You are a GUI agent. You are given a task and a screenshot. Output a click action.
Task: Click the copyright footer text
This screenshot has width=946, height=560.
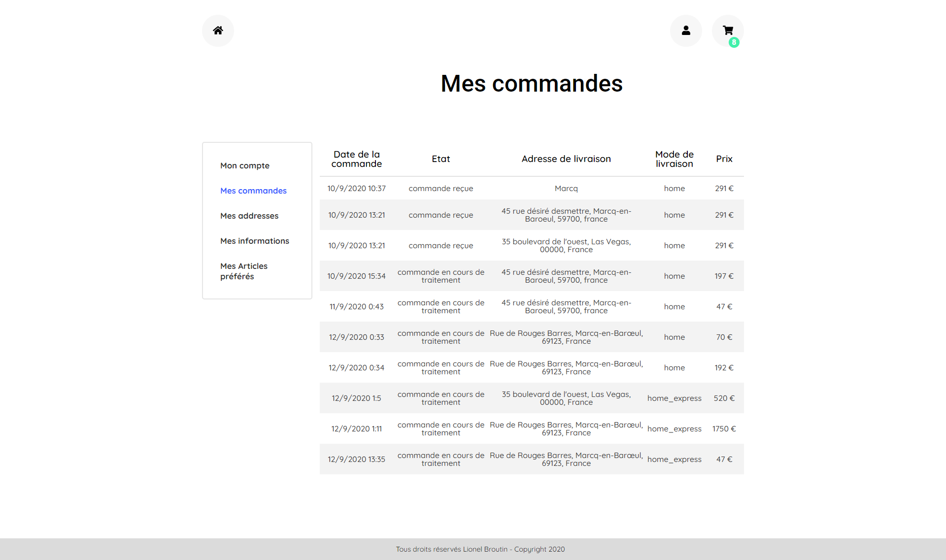tap(480, 549)
